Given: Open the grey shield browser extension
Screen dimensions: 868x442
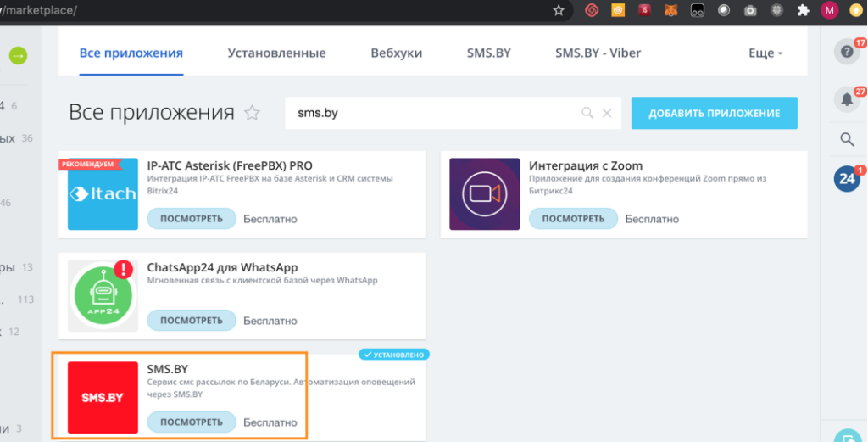Looking at the screenshot, I should (776, 10).
